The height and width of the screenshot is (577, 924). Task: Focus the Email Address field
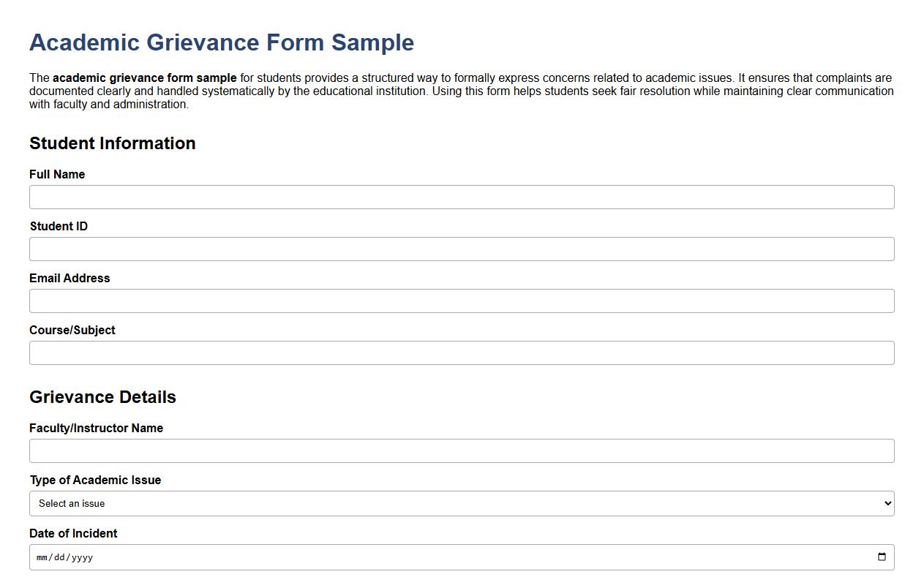pos(461,301)
